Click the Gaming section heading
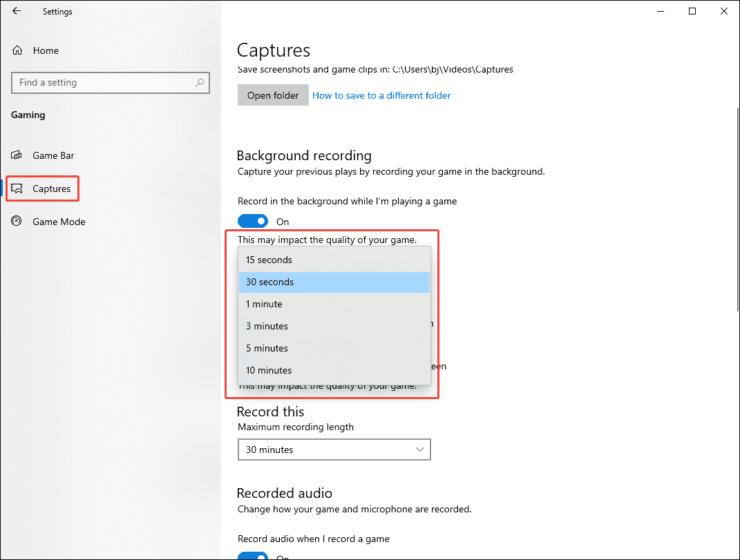 [28, 115]
